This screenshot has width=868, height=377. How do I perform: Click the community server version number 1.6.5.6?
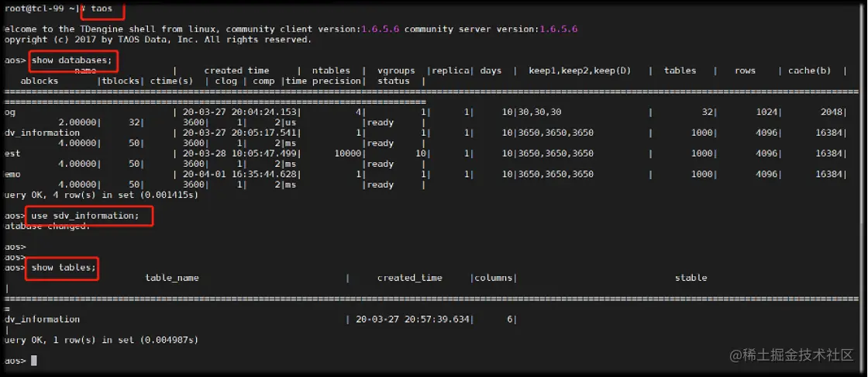click(559, 29)
